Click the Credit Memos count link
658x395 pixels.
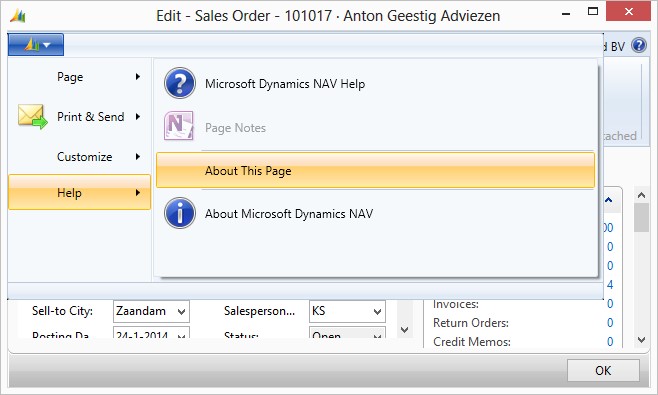610,342
